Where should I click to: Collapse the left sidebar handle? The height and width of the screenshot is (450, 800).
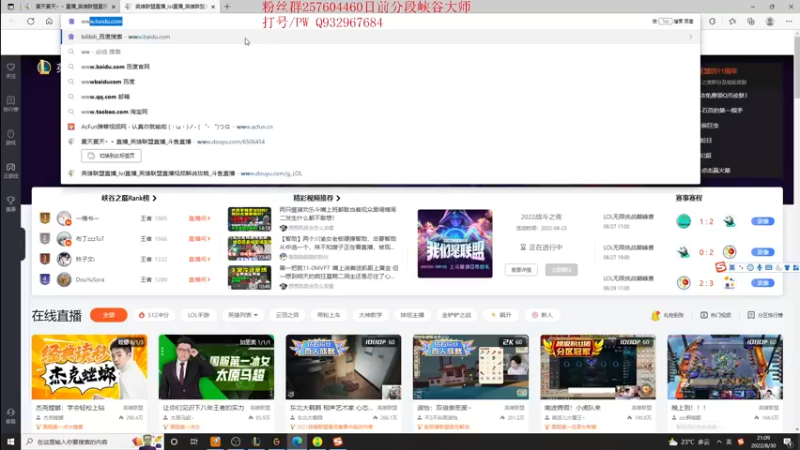[22, 244]
